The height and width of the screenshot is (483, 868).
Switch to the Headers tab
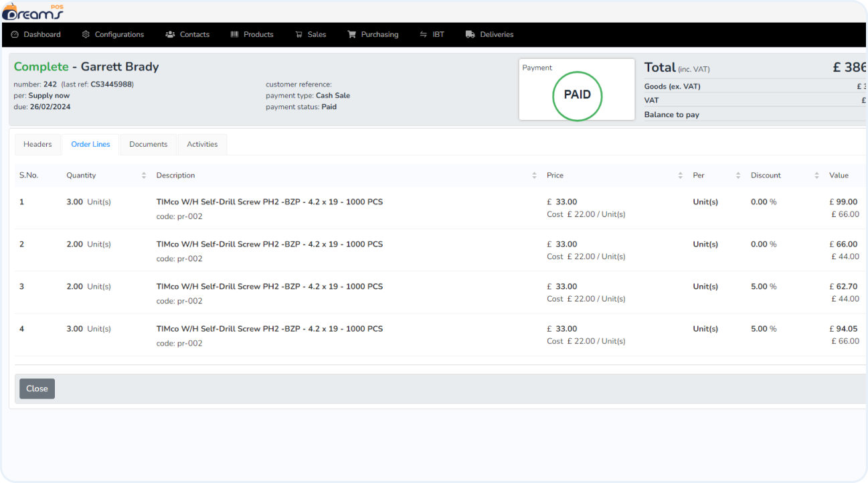[x=37, y=145]
